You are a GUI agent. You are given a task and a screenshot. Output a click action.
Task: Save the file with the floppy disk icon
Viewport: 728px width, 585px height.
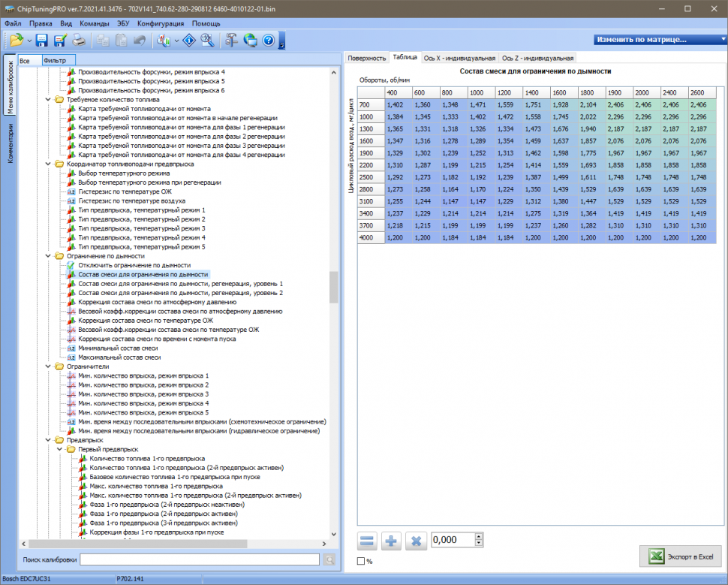coord(41,40)
